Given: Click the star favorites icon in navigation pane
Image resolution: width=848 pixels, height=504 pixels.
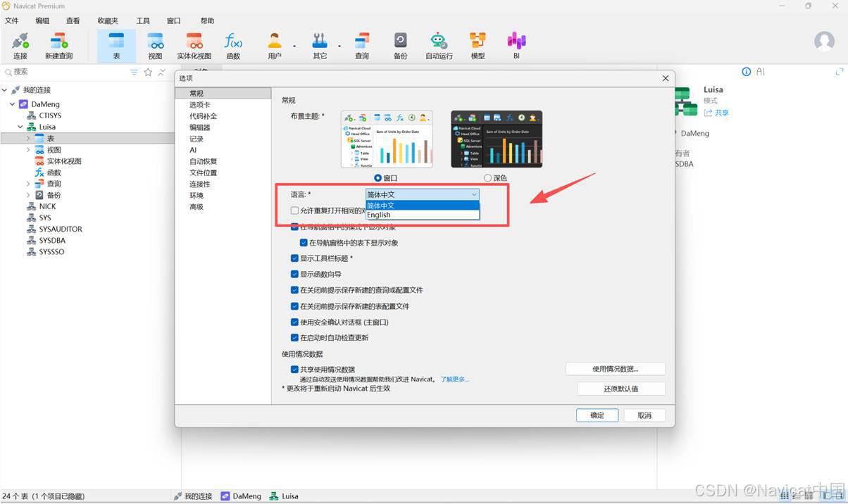Looking at the screenshot, I should click(x=148, y=72).
